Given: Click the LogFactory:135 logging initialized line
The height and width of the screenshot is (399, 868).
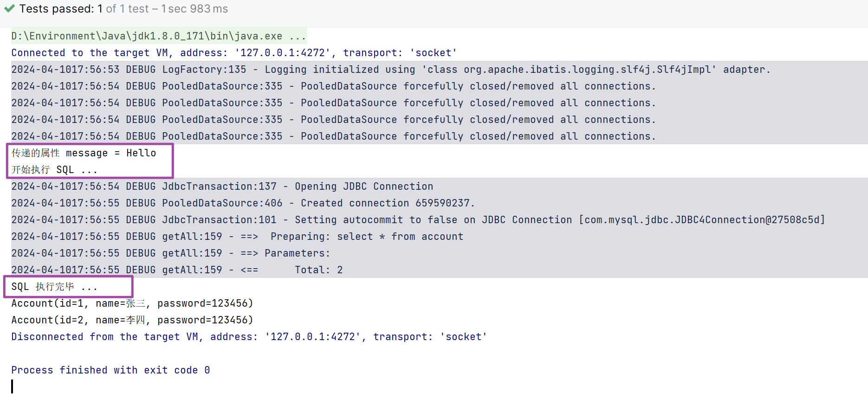Looking at the screenshot, I should click(x=391, y=70).
